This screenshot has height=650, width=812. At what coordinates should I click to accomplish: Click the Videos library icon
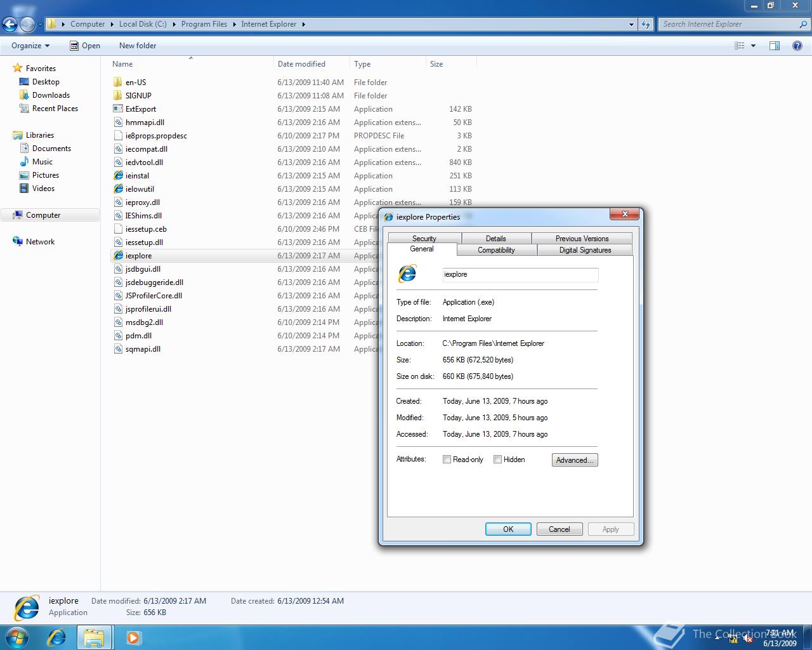click(x=24, y=188)
